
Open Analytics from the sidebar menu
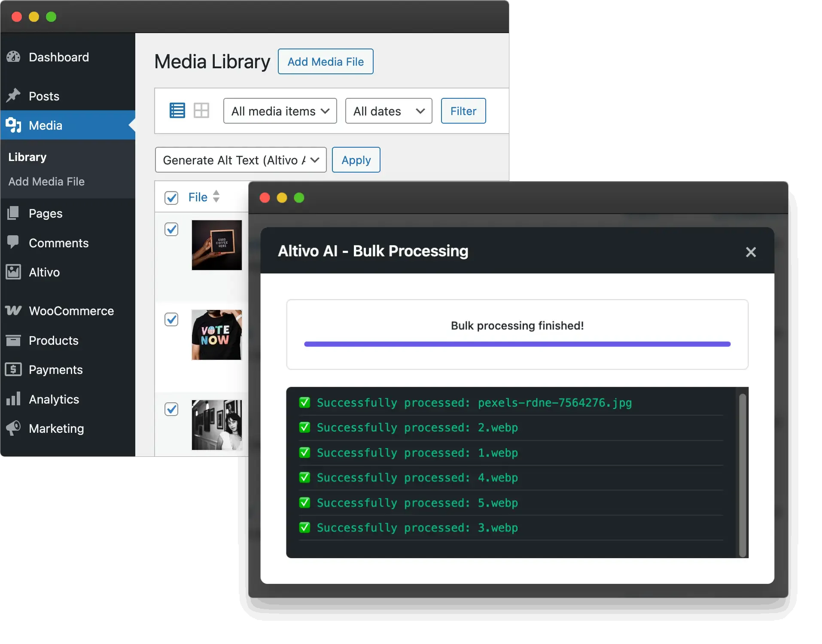(68, 399)
